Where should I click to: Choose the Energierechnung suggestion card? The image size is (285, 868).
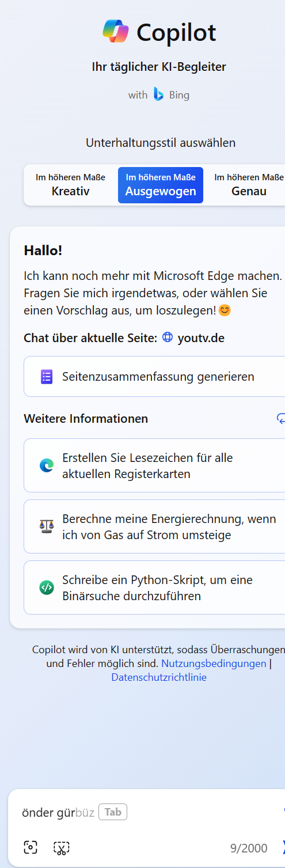tap(154, 526)
